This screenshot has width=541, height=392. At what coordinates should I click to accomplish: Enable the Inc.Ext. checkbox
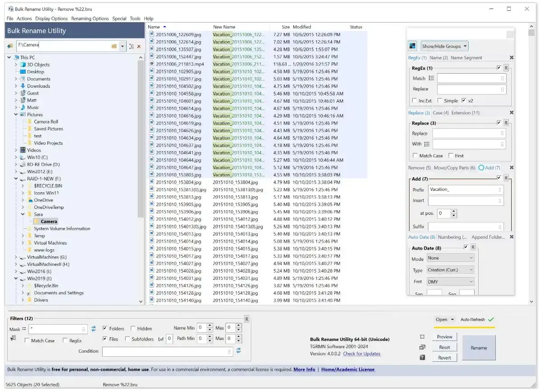click(x=414, y=100)
